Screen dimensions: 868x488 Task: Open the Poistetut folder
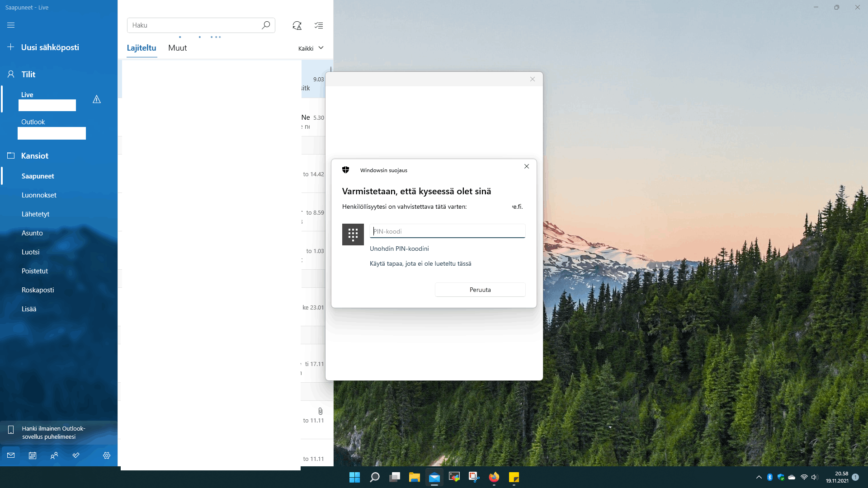coord(59,271)
